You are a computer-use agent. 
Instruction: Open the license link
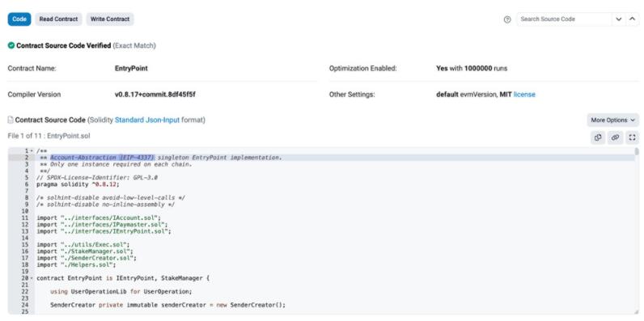click(x=524, y=95)
